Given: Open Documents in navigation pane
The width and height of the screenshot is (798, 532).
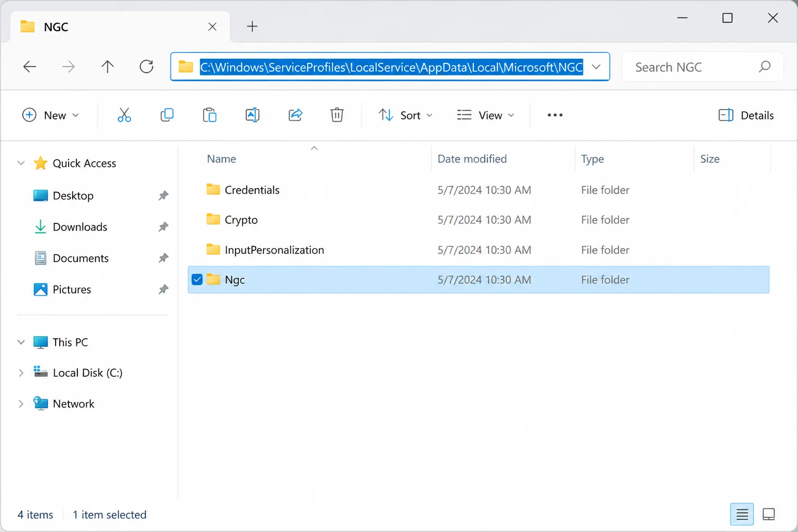Looking at the screenshot, I should point(81,258).
